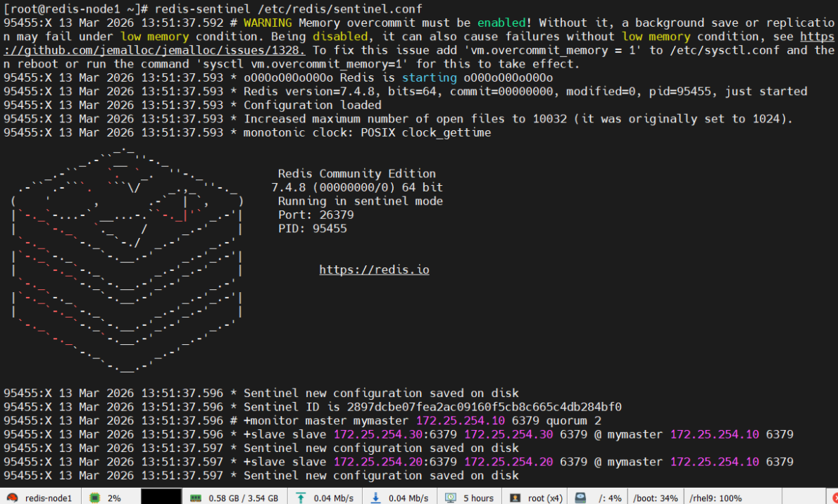
Task: Click the green 'enabled' word
Action: coord(501,23)
